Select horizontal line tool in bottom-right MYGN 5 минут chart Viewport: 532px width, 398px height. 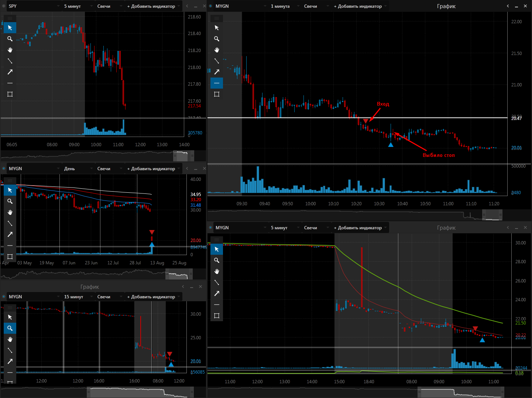point(217,305)
